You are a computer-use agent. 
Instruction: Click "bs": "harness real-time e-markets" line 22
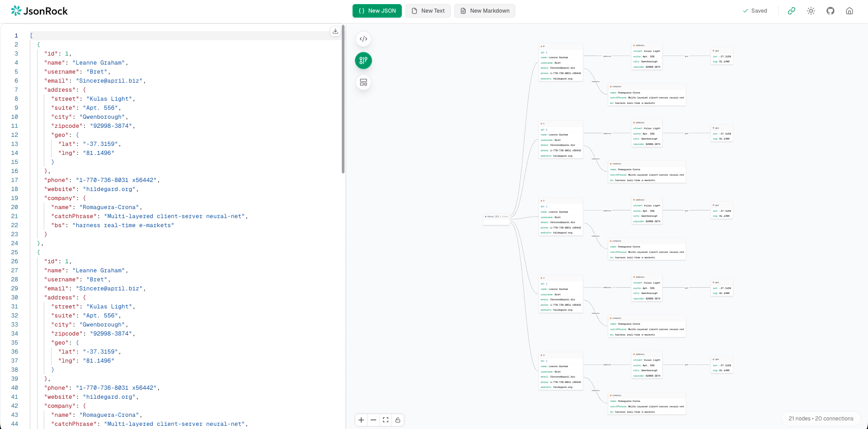(x=113, y=225)
